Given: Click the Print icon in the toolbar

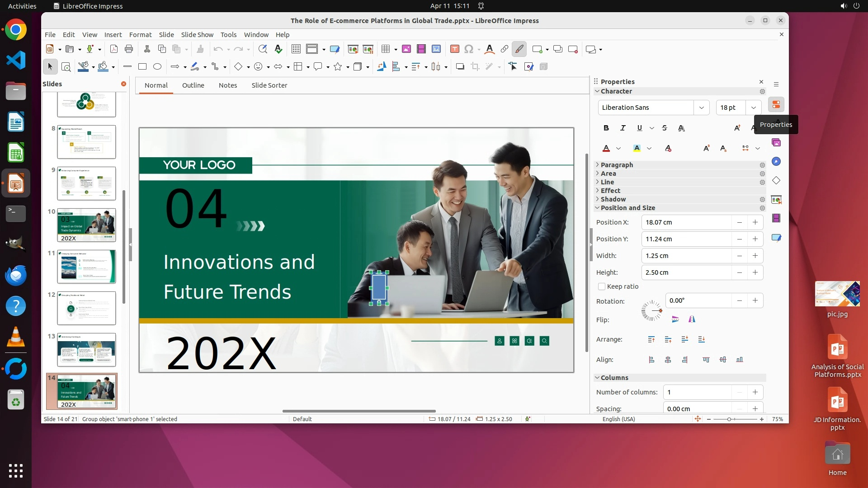Looking at the screenshot, I should coord(129,49).
